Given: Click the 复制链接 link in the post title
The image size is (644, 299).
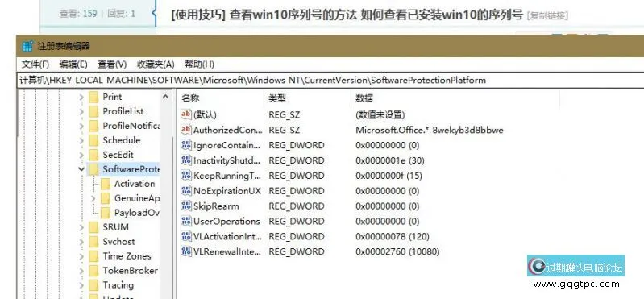Looking at the screenshot, I should click(x=547, y=16).
